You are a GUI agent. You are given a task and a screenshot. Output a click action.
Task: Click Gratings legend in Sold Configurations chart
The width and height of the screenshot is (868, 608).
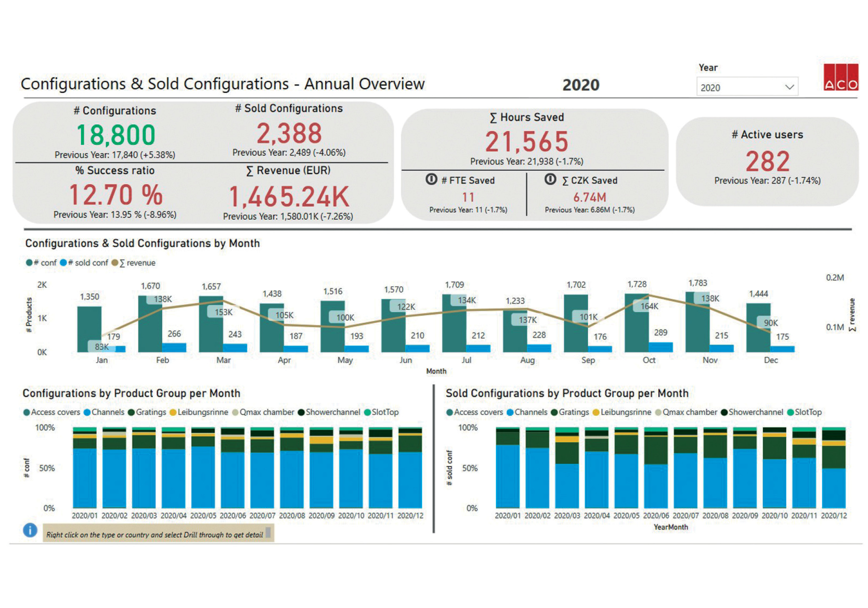coord(570,412)
